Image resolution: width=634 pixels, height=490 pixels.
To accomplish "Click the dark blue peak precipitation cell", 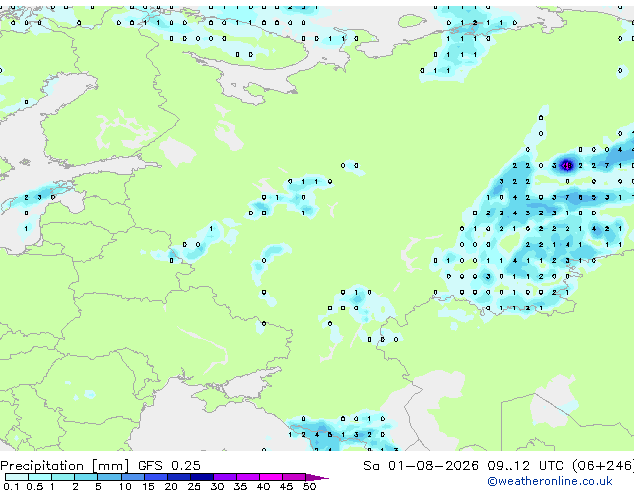I will point(567,165).
